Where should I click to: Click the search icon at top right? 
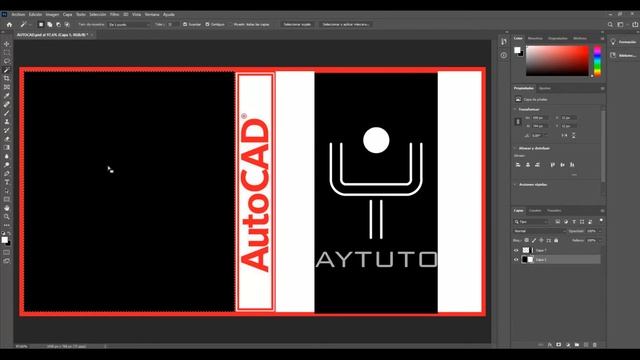point(610,24)
